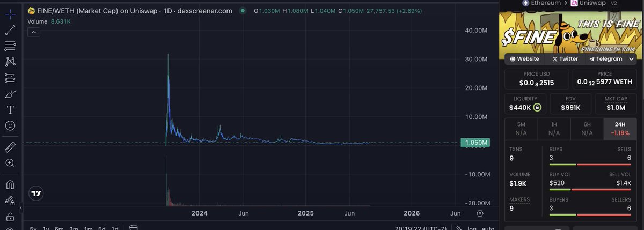Screen dimensions: 644x230
Task: Open chart settings gear on time axis
Action: 480,213
